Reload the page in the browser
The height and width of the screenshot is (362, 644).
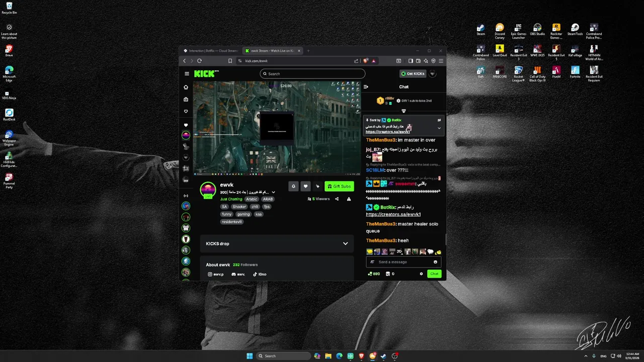199,61
